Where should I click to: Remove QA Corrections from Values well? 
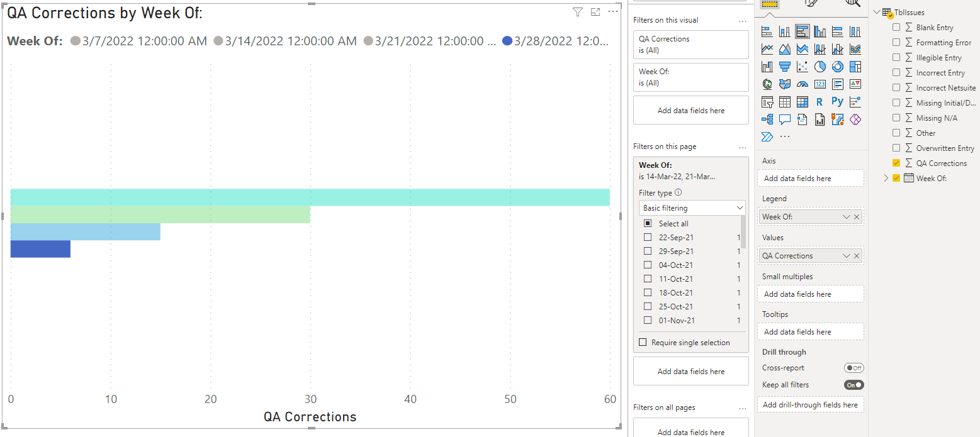857,256
